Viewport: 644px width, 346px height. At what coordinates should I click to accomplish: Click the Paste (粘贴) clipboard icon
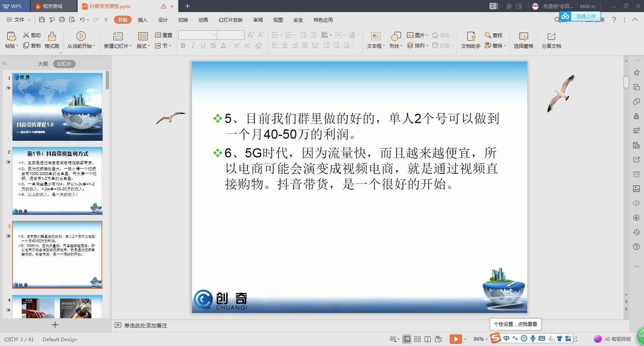tap(11, 36)
